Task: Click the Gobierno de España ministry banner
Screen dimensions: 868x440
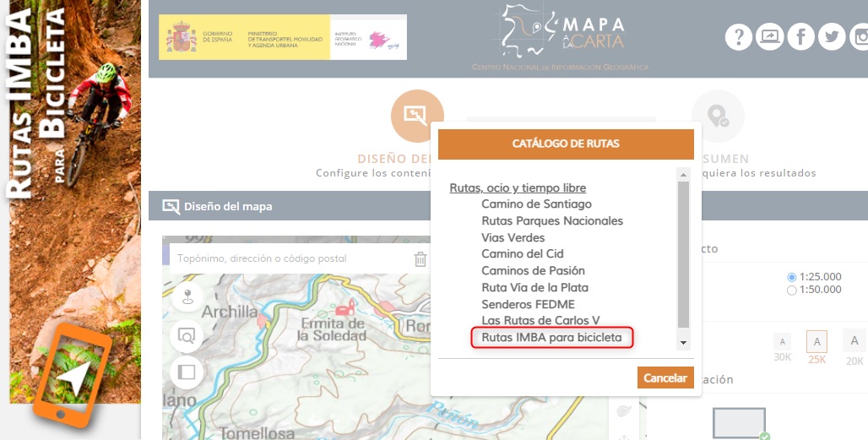Action: pos(283,37)
